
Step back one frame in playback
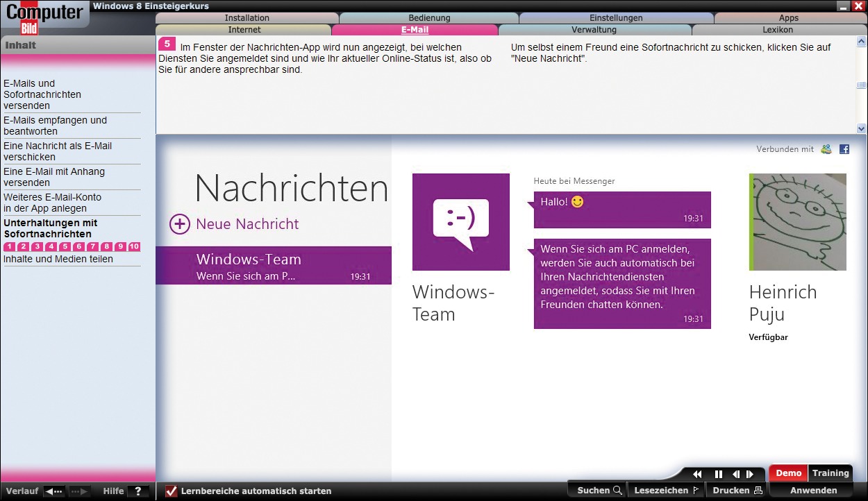coord(736,475)
